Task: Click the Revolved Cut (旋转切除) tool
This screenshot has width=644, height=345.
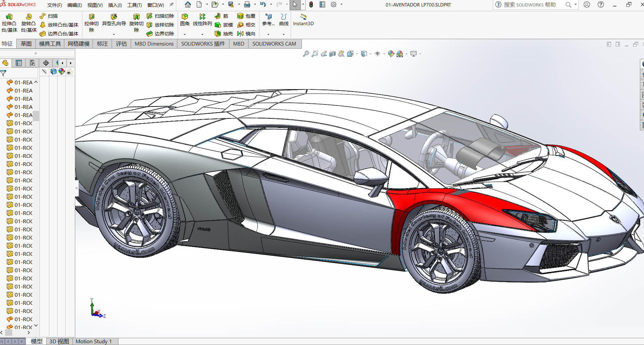Action: (136, 23)
